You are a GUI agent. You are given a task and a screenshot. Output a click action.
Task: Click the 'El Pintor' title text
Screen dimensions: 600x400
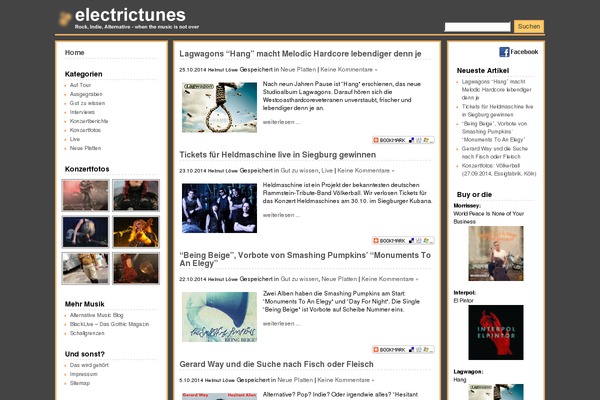click(463, 301)
